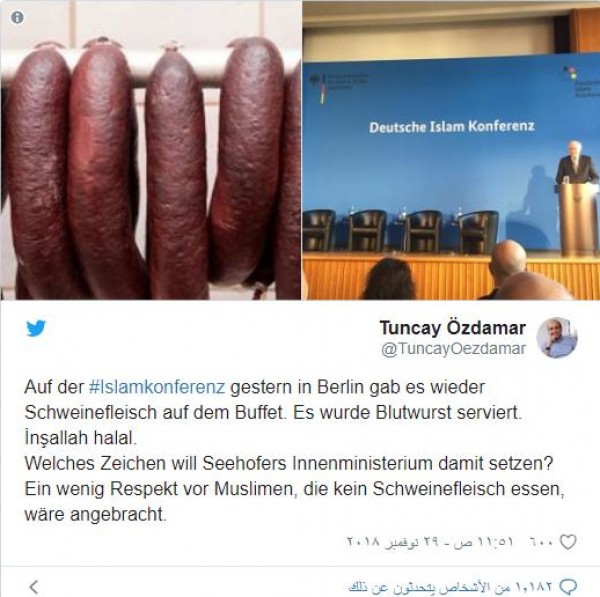Viewport: 600px width, 597px height.
Task: Expand conversation with chevron arrow
Action: [34, 587]
